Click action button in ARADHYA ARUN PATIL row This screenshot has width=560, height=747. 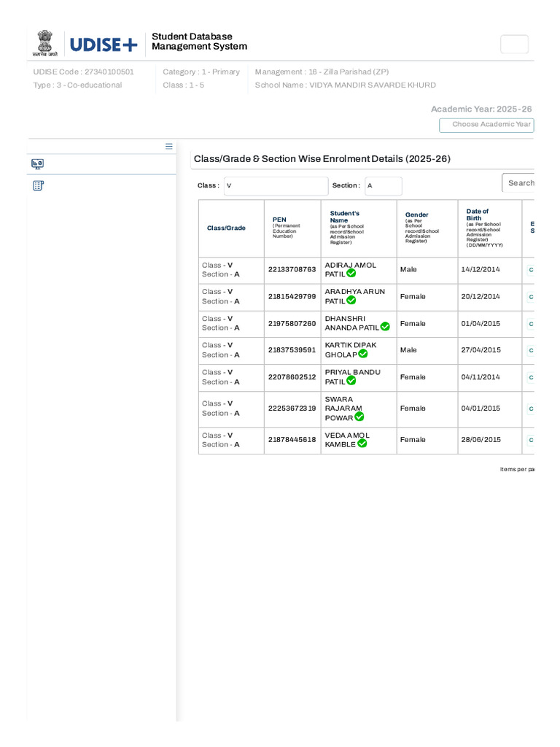(x=531, y=298)
